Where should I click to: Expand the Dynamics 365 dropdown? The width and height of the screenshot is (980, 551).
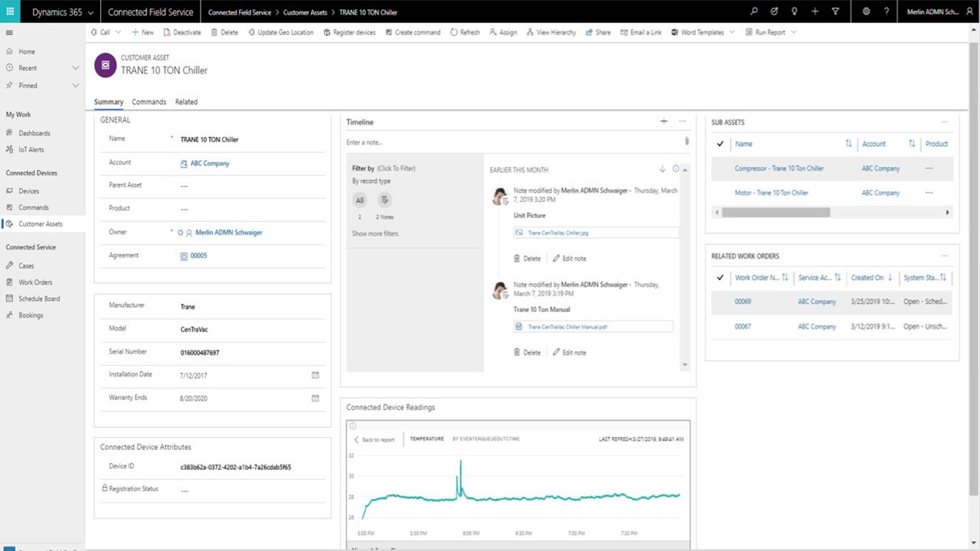point(91,12)
